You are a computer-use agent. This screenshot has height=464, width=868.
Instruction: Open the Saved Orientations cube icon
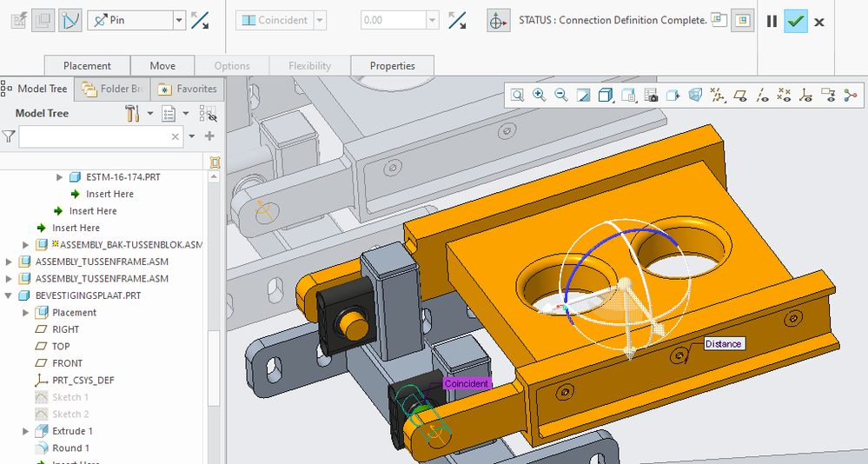[606, 96]
